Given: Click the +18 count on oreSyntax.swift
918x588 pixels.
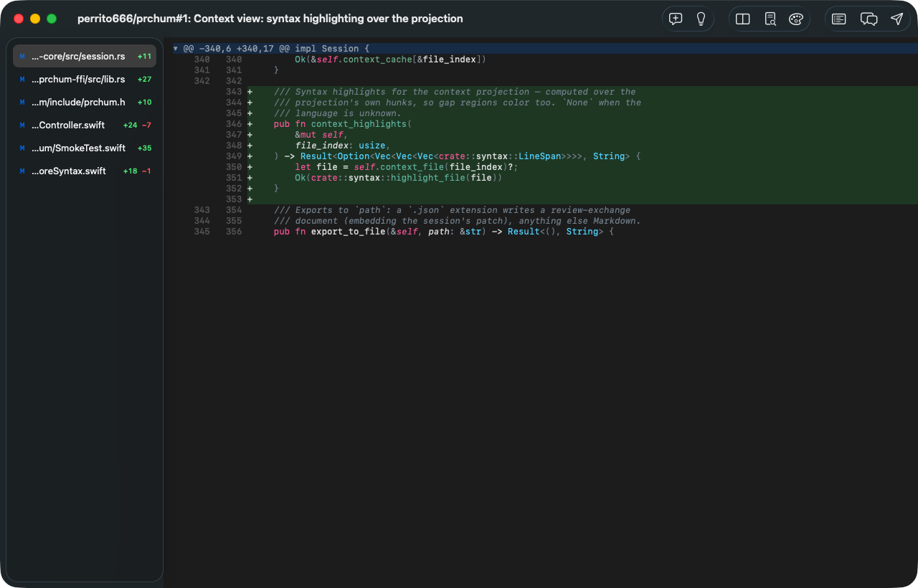Looking at the screenshot, I should 130,171.
